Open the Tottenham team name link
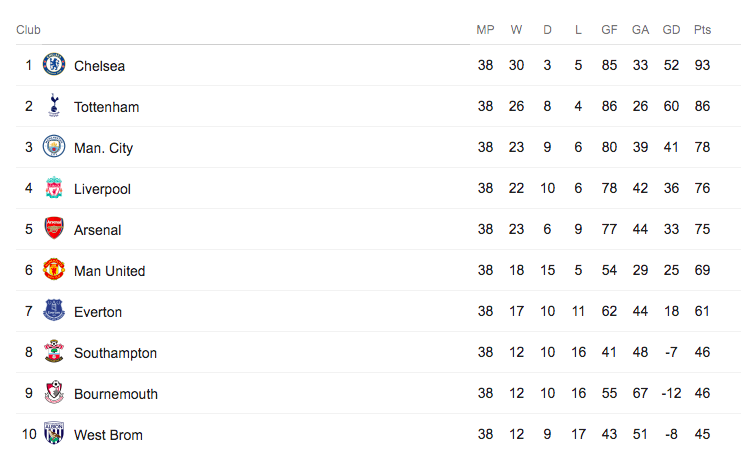This screenshot has height=453, width=741. 106,107
